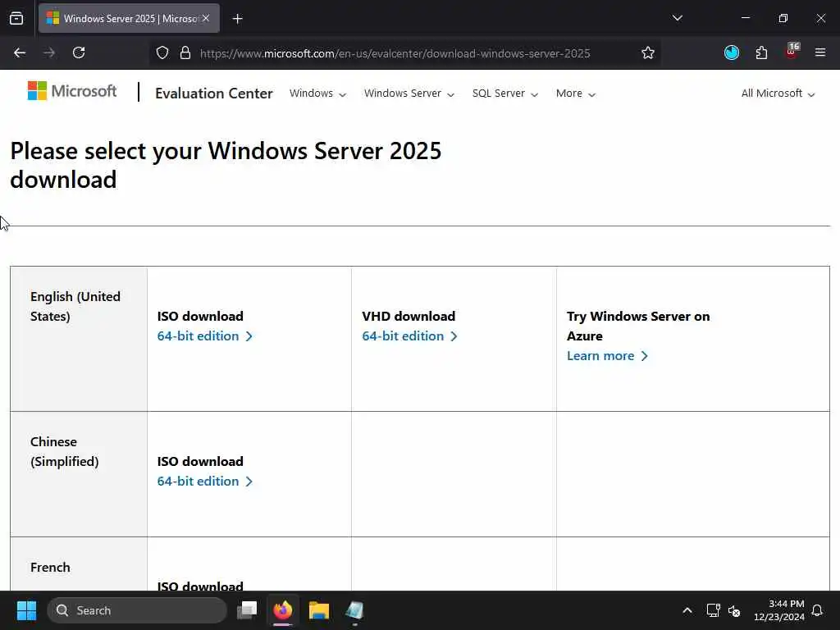Viewport: 840px width, 630px height.
Task: Click the forward navigation arrow
Action: coord(49,52)
